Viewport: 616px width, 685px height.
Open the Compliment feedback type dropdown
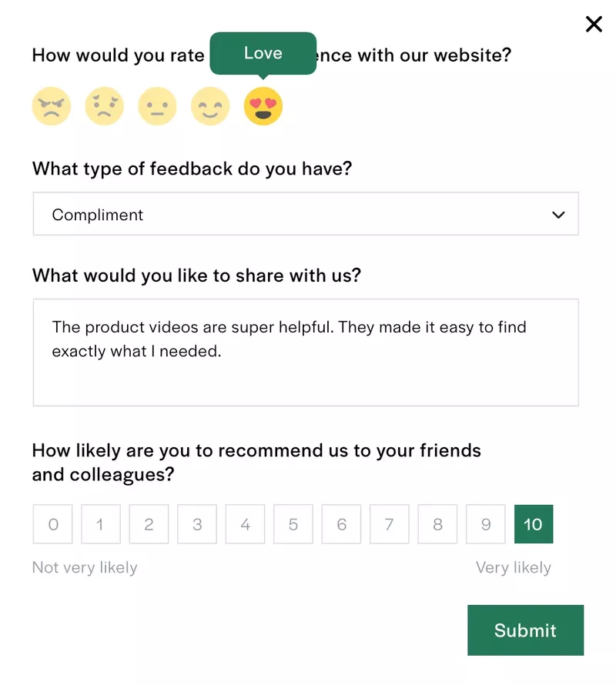coord(305,215)
